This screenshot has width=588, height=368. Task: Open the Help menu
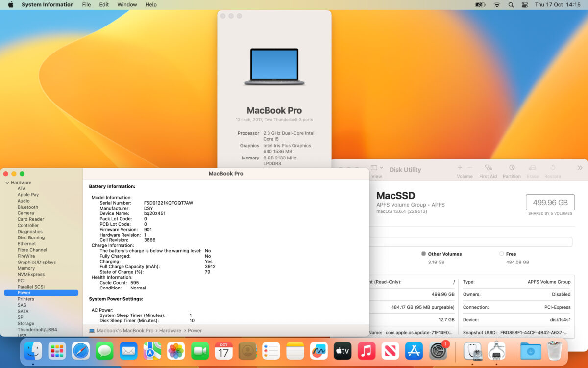pyautogui.click(x=151, y=4)
